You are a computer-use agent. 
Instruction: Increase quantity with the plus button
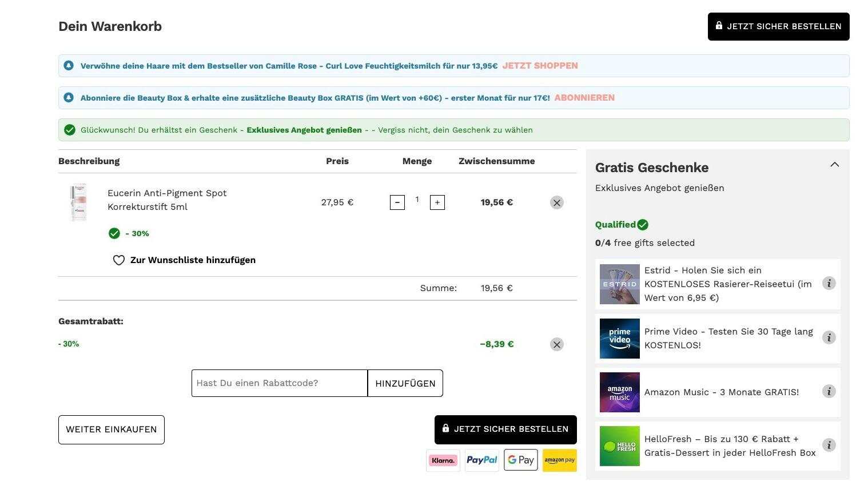pyautogui.click(x=437, y=202)
